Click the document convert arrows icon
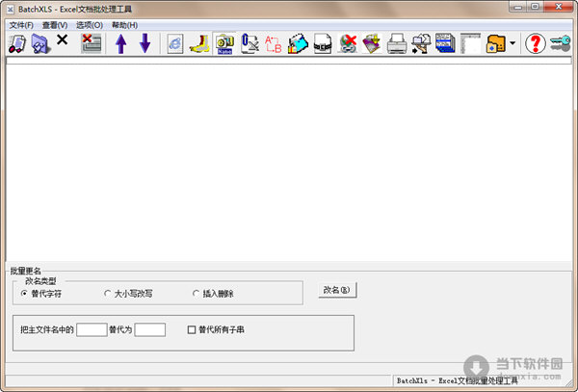Image resolution: width=578 pixels, height=392 pixels. (421, 44)
